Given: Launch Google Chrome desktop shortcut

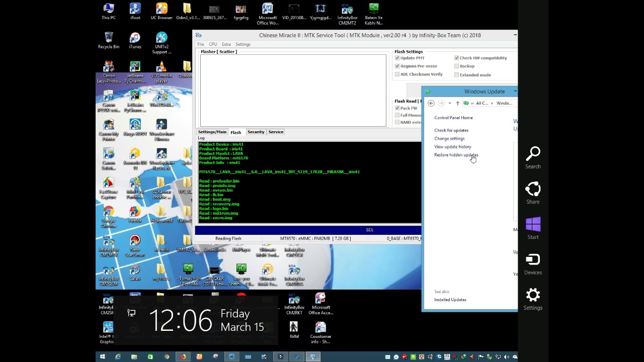Looking at the screenshot, I should [109, 217].
